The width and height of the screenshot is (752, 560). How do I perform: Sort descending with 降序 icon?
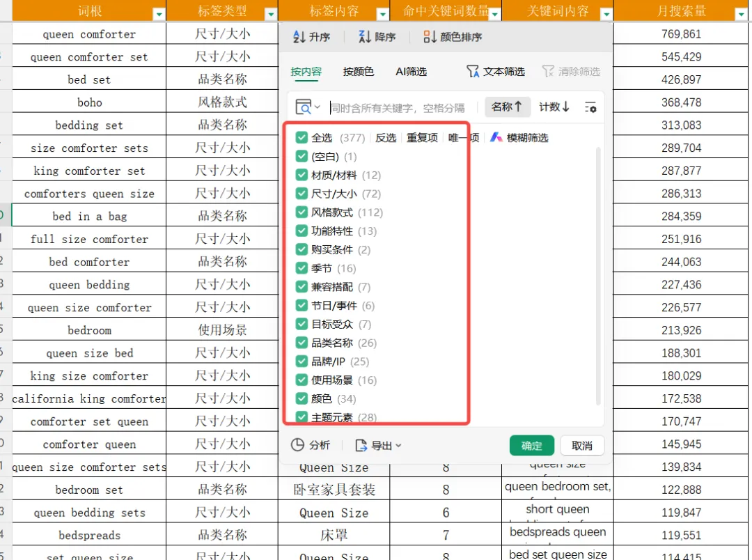pyautogui.click(x=364, y=37)
